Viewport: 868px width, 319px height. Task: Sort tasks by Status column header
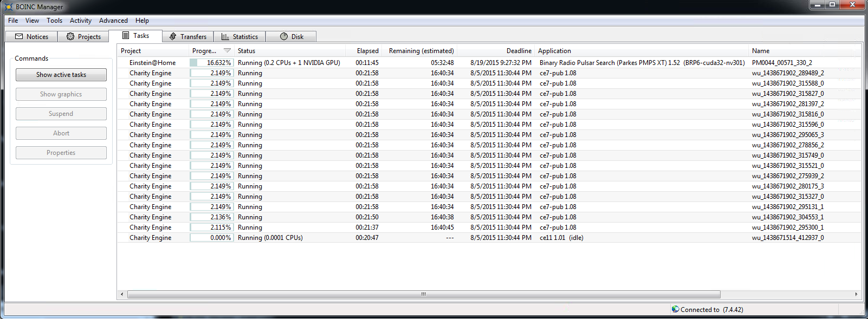pos(290,50)
